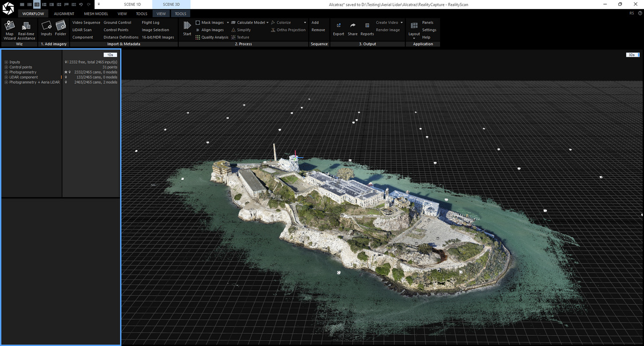Click "2465/2465 cams, 2 models" text

(x=96, y=82)
